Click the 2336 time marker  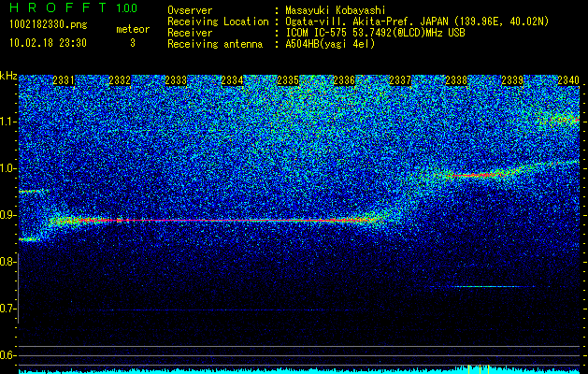pyautogui.click(x=344, y=80)
